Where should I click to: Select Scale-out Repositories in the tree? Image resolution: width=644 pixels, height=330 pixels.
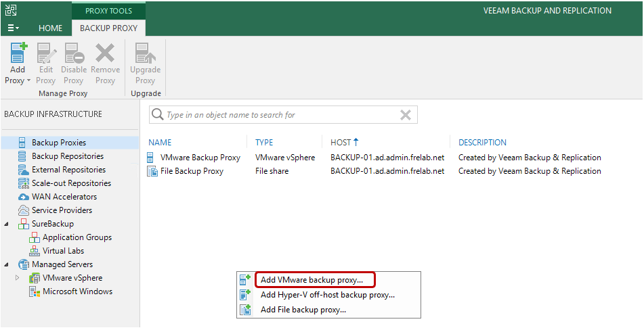[x=72, y=183]
